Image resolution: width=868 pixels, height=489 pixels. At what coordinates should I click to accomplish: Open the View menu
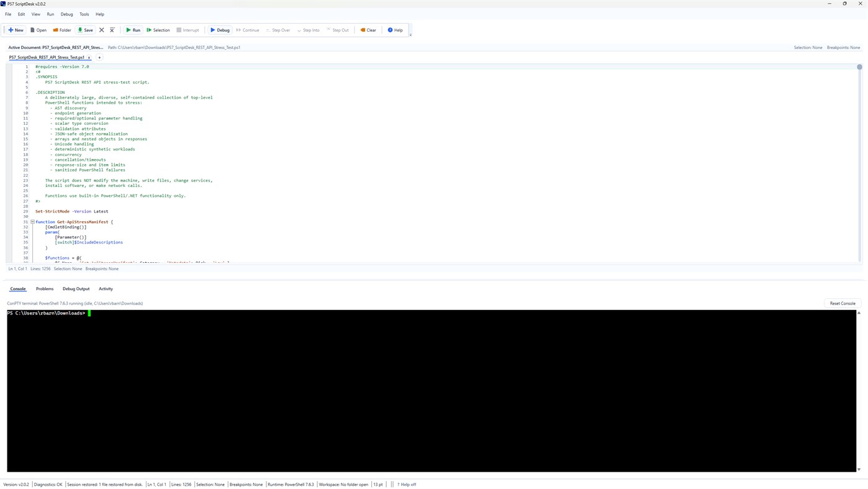click(35, 14)
